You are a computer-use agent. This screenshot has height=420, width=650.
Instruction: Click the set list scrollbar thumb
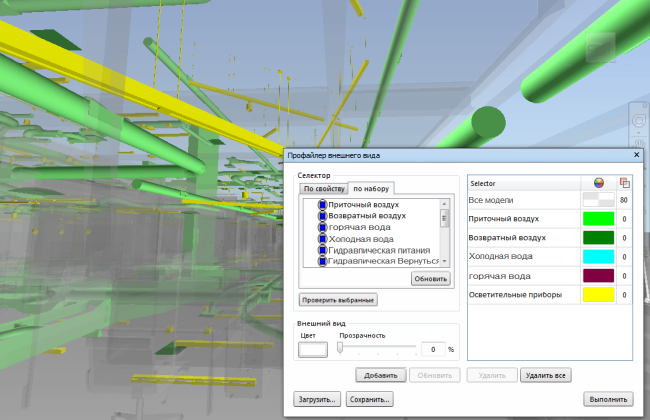click(x=444, y=218)
